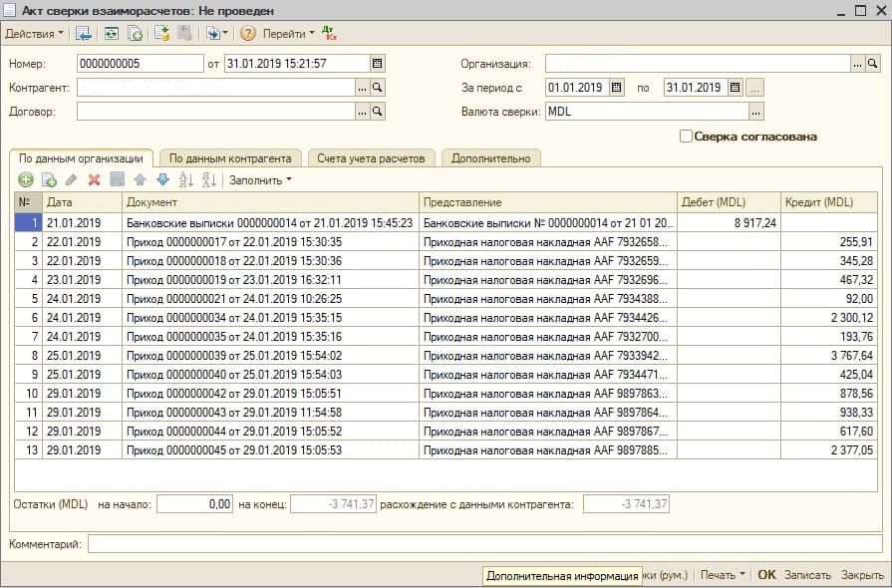
Task: Open the Действия dropdown menu
Action: coord(34,34)
